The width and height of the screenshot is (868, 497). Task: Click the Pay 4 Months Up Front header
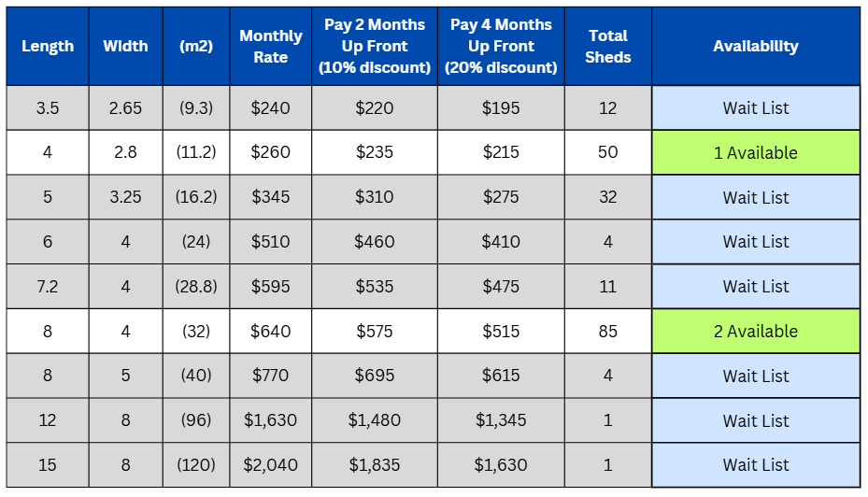point(501,47)
